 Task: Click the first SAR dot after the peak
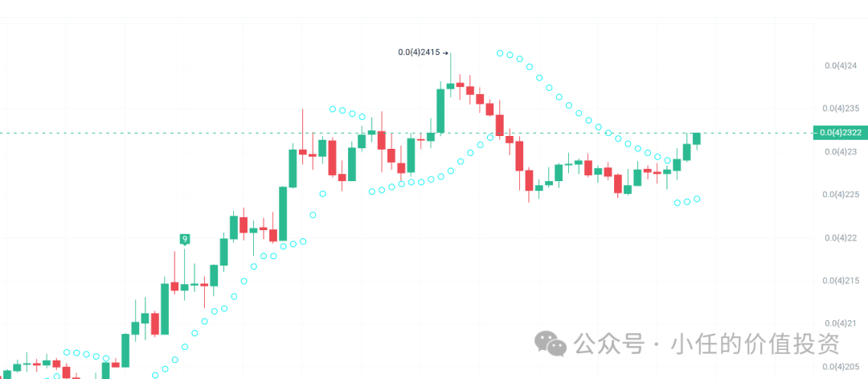click(x=500, y=53)
